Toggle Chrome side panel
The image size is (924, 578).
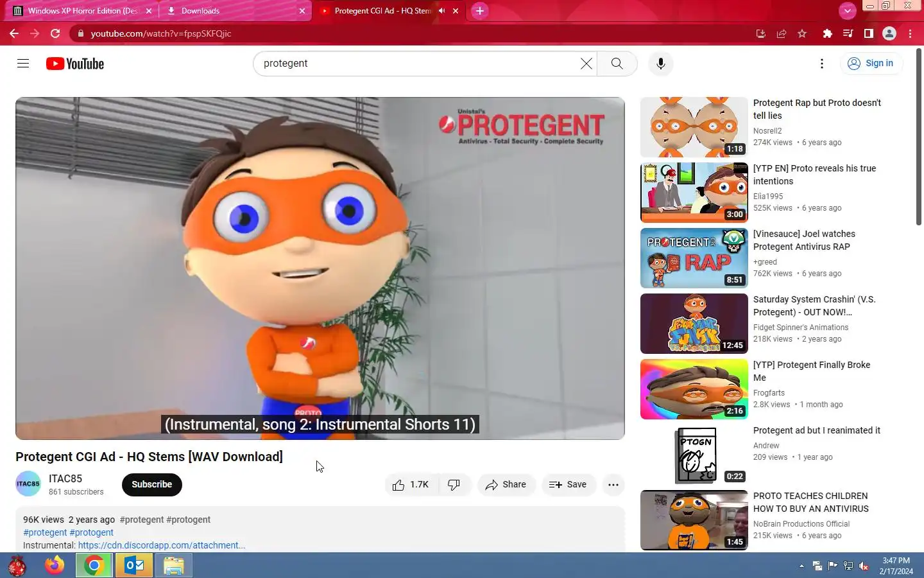pos(869,33)
